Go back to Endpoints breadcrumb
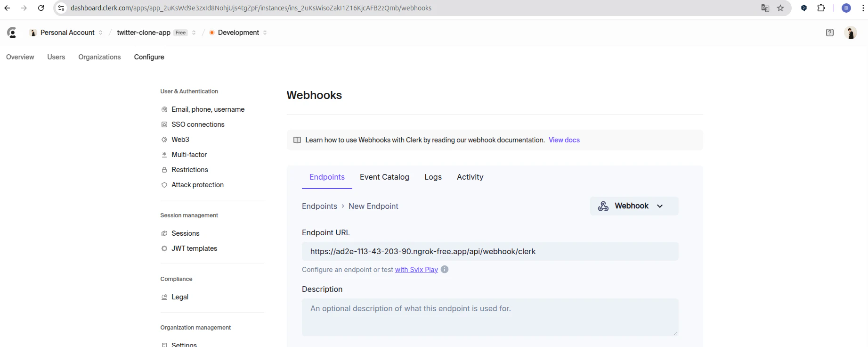The image size is (868, 347). tap(319, 206)
